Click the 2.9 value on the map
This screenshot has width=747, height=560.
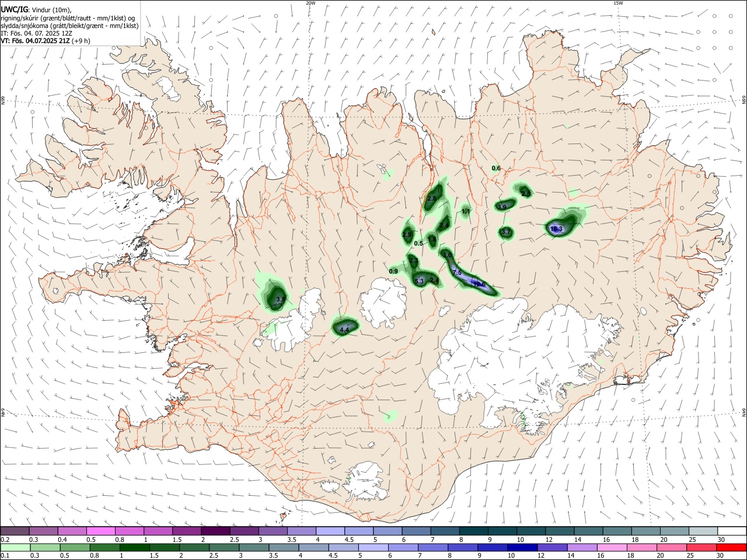click(407, 235)
